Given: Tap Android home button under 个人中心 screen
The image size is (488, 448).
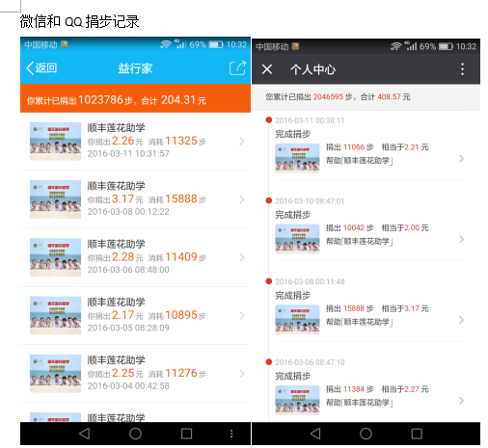Looking at the screenshot, I should pyautogui.click(x=366, y=434).
